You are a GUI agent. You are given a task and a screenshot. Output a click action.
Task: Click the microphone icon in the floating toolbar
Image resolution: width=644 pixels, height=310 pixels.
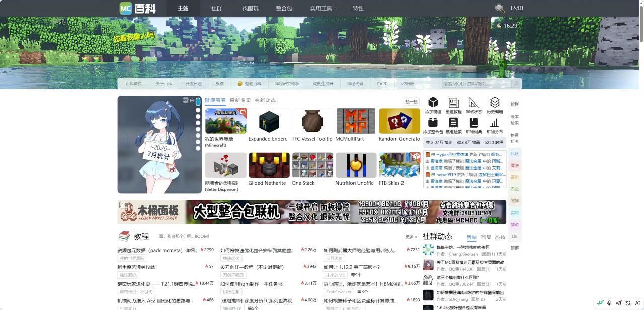click(x=609, y=303)
